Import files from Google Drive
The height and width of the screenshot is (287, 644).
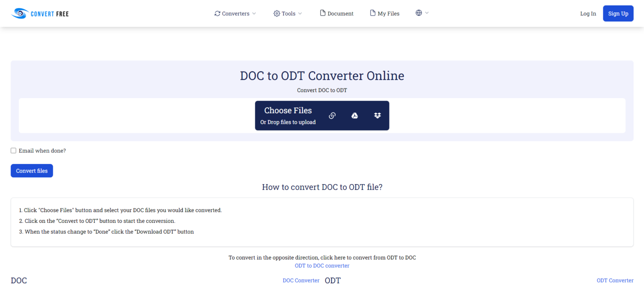click(x=355, y=115)
